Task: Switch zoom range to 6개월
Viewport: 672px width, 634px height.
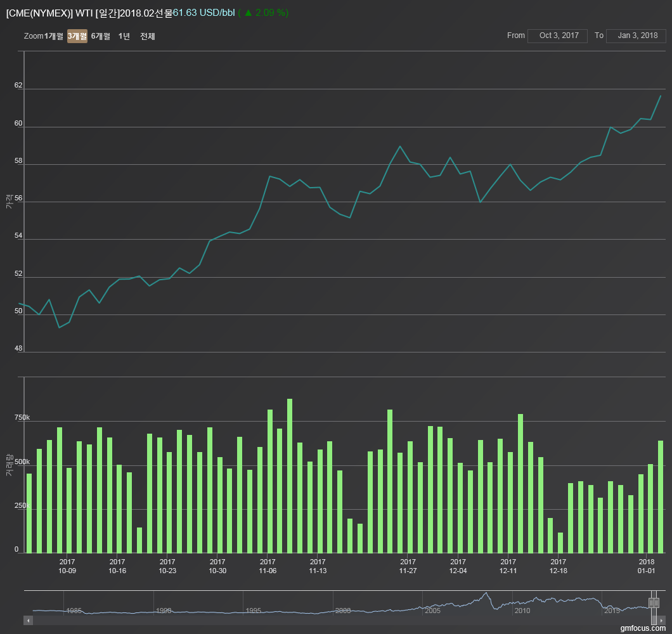Action: (100, 37)
